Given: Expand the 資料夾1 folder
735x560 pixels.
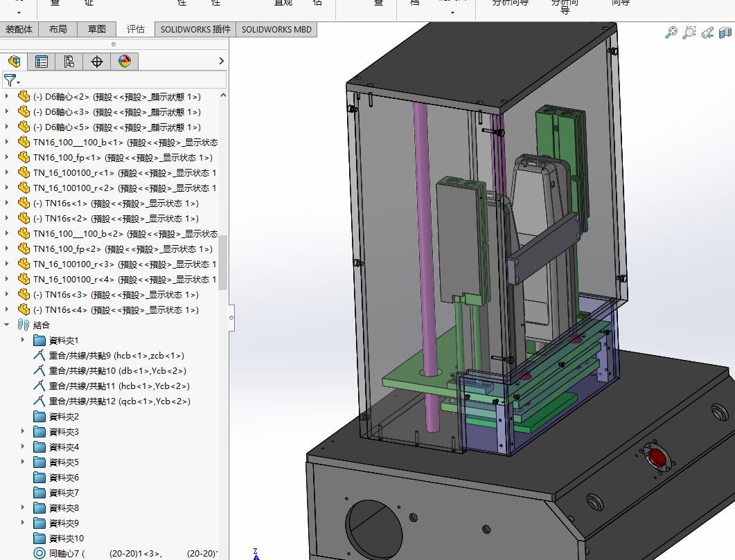Looking at the screenshot, I should point(22,340).
